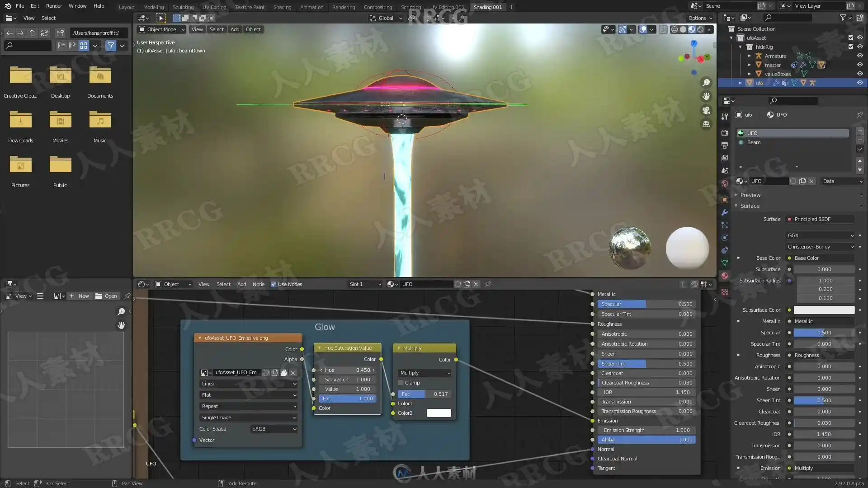This screenshot has height=488, width=868.
Task: Pin the UFO material properties panel
Action: tap(859, 115)
